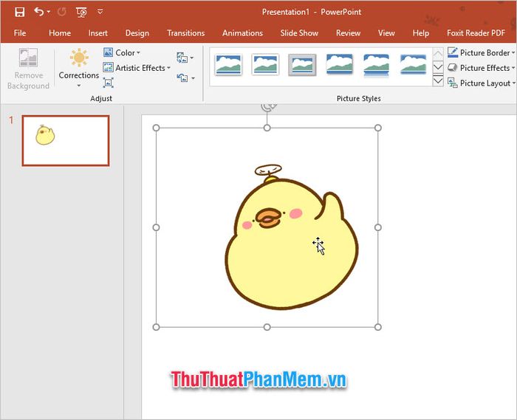Expand the Picture Styles gallery more arrow
The height and width of the screenshot is (420, 517).
click(x=438, y=81)
